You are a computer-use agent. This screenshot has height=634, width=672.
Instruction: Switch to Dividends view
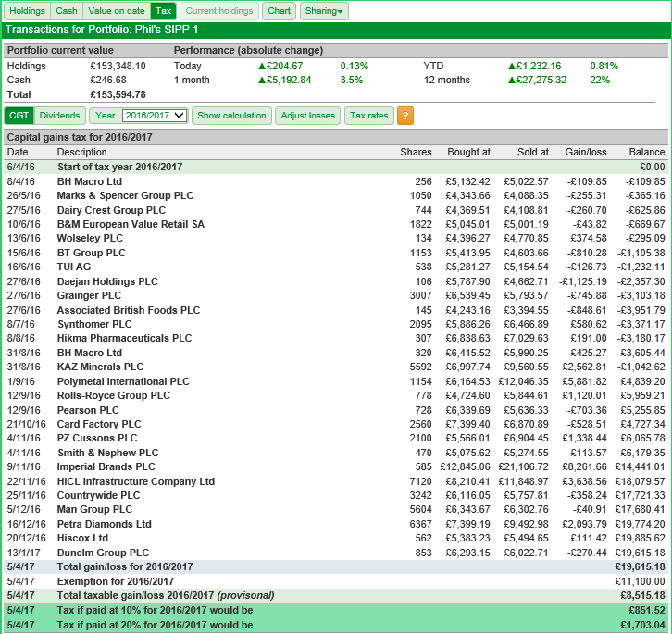[x=59, y=116]
